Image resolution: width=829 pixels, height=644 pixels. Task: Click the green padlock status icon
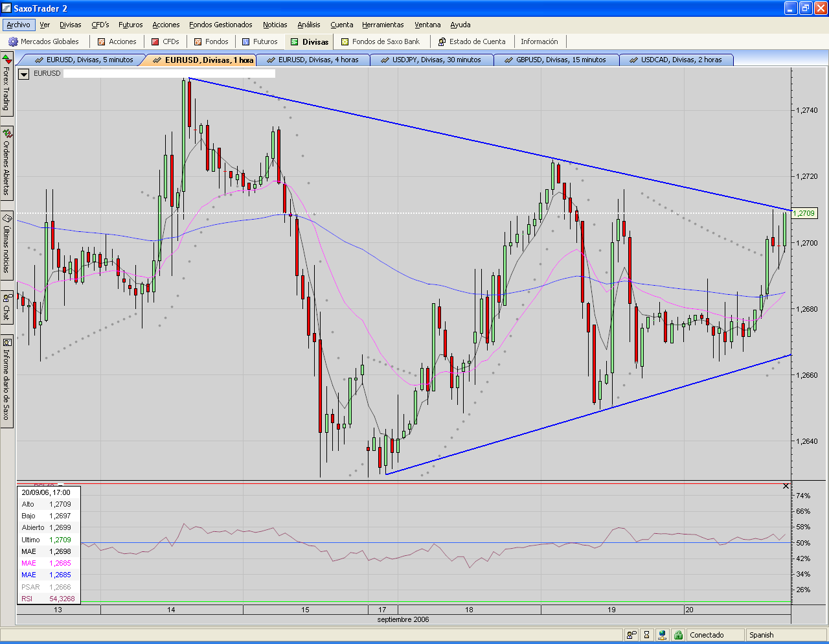tap(678, 635)
